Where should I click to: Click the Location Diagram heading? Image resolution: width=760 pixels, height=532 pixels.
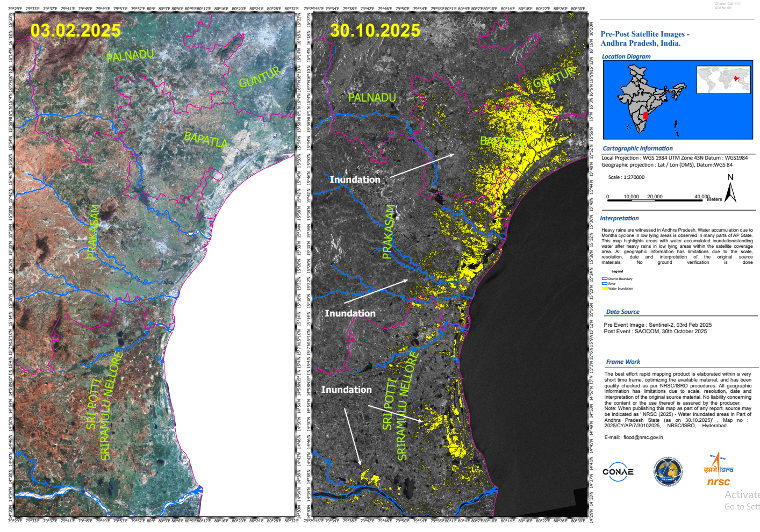click(626, 56)
